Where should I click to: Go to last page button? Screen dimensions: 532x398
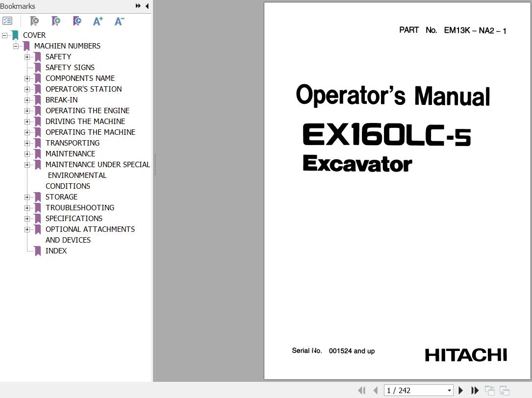pyautogui.click(x=475, y=391)
